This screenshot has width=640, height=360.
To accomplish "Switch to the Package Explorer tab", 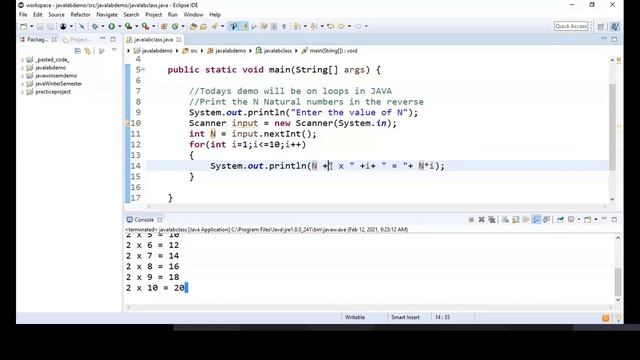I will tap(37, 40).
